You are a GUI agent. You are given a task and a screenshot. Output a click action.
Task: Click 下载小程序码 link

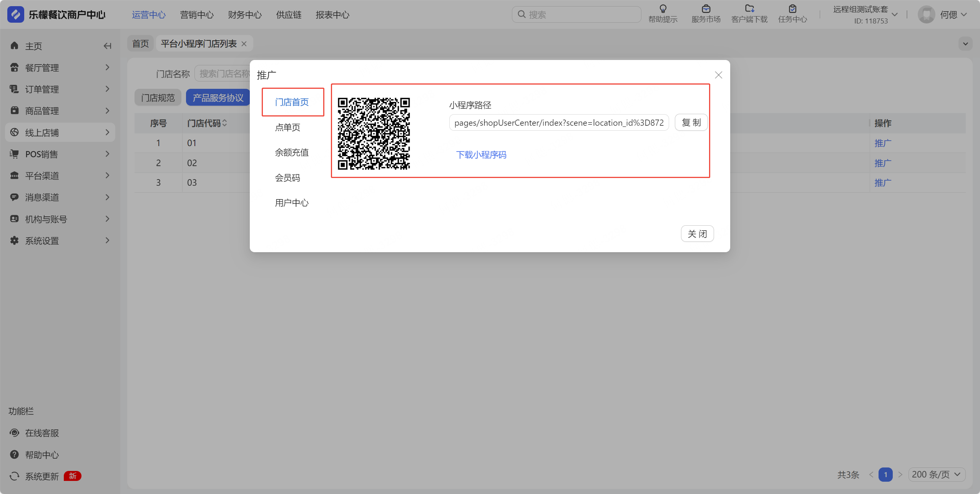[481, 155]
